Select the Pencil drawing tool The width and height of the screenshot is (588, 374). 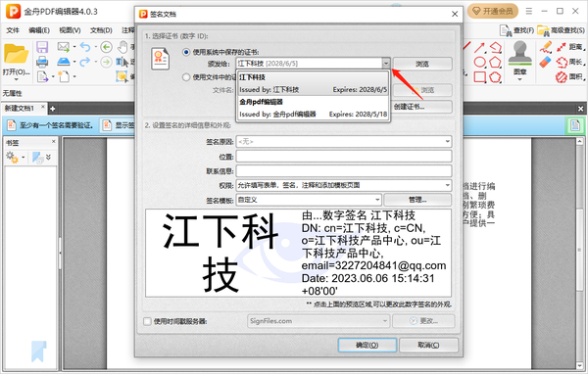[546, 47]
